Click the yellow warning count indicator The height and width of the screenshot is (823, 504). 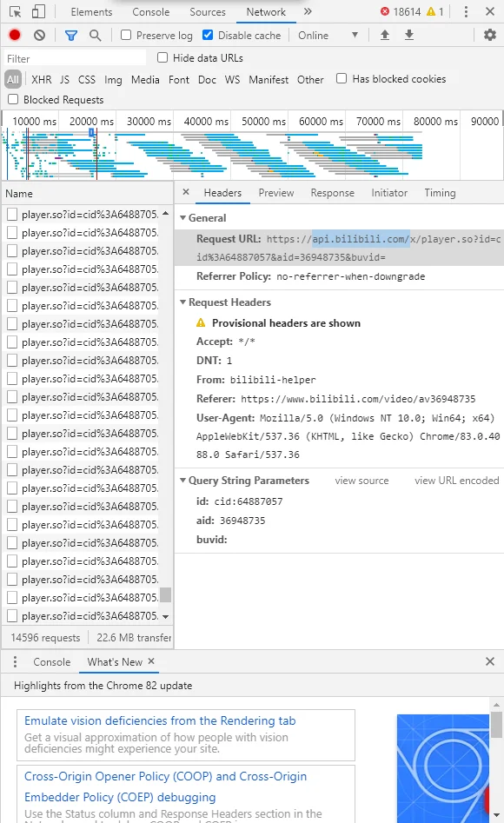435,11
